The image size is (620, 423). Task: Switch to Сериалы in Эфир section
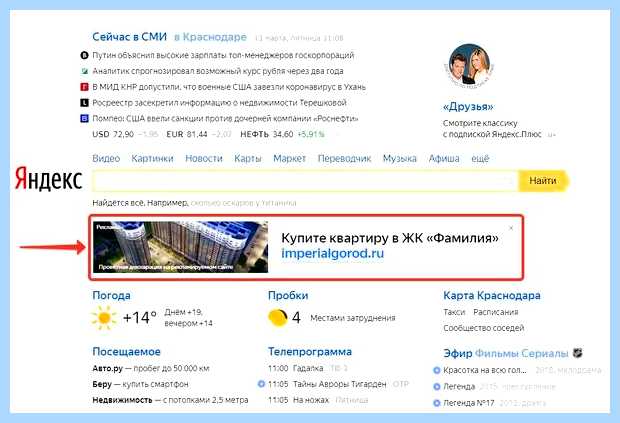click(x=545, y=353)
